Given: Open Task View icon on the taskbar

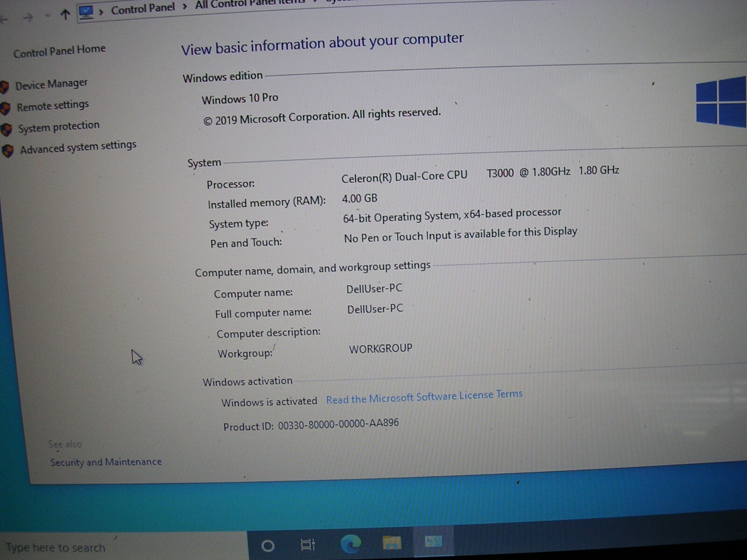Looking at the screenshot, I should pyautogui.click(x=308, y=544).
